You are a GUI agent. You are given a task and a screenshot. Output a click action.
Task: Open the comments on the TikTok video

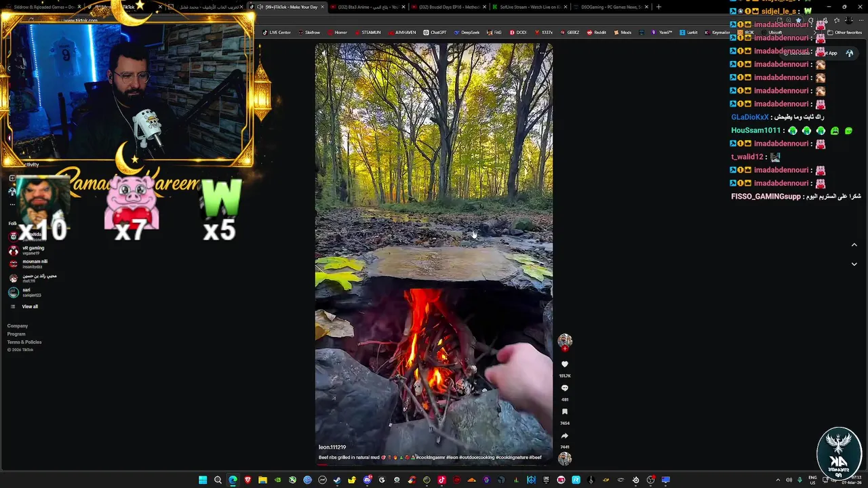click(564, 388)
